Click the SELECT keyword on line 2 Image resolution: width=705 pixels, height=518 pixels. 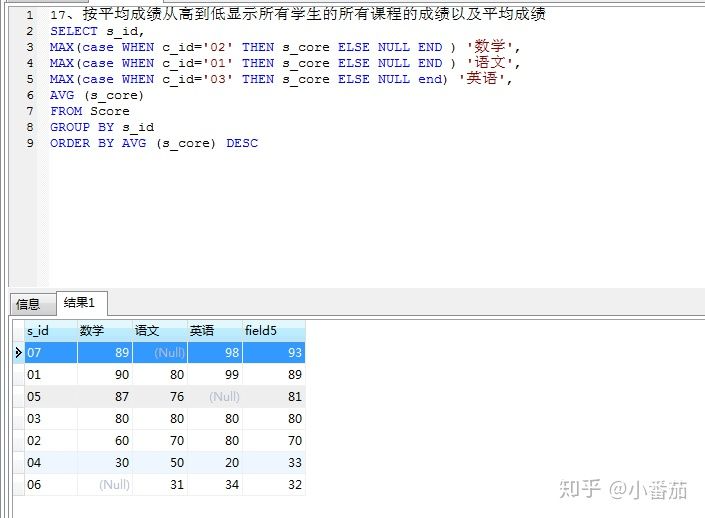pos(74,31)
